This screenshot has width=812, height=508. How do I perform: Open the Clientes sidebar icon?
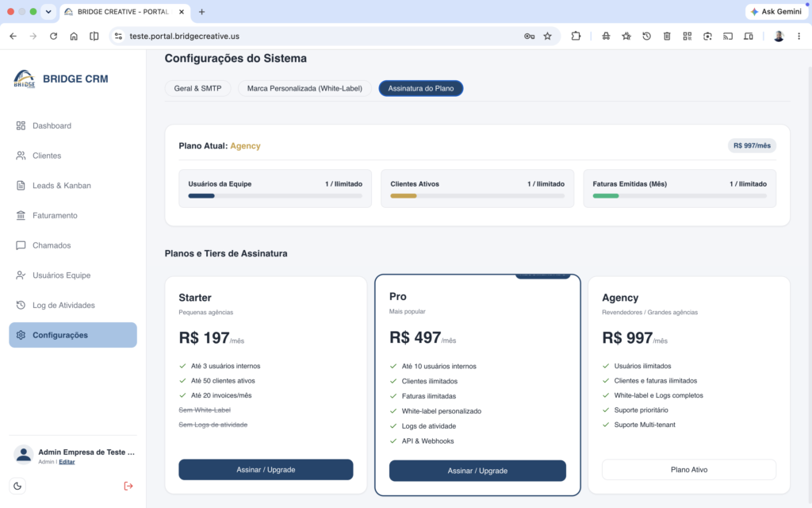tap(21, 156)
